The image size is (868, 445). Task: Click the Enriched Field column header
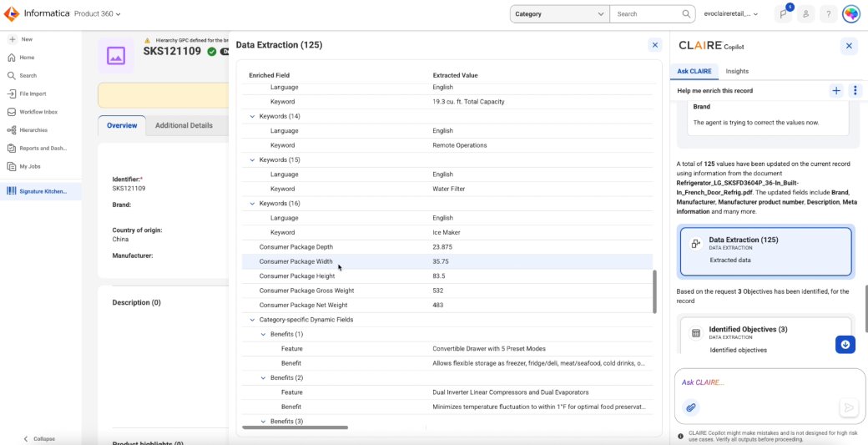(269, 75)
